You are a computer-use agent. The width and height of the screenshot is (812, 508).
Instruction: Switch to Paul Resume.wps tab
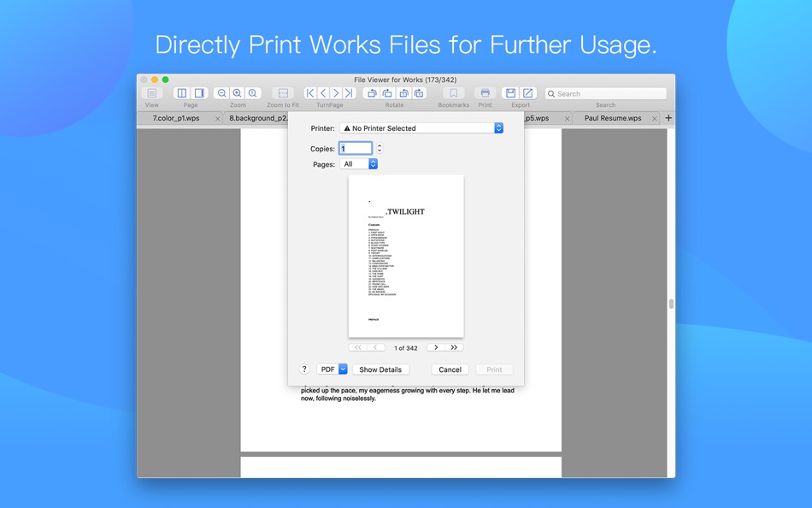point(613,118)
